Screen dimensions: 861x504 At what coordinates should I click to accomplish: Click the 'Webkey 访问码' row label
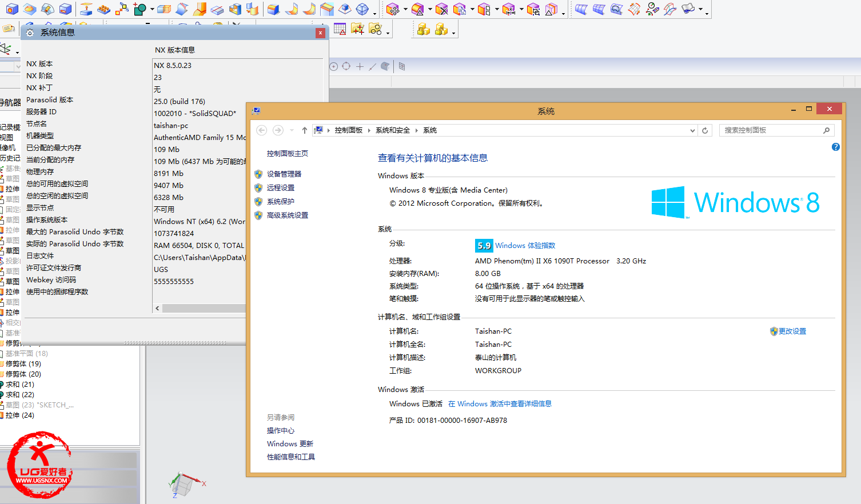pos(51,280)
